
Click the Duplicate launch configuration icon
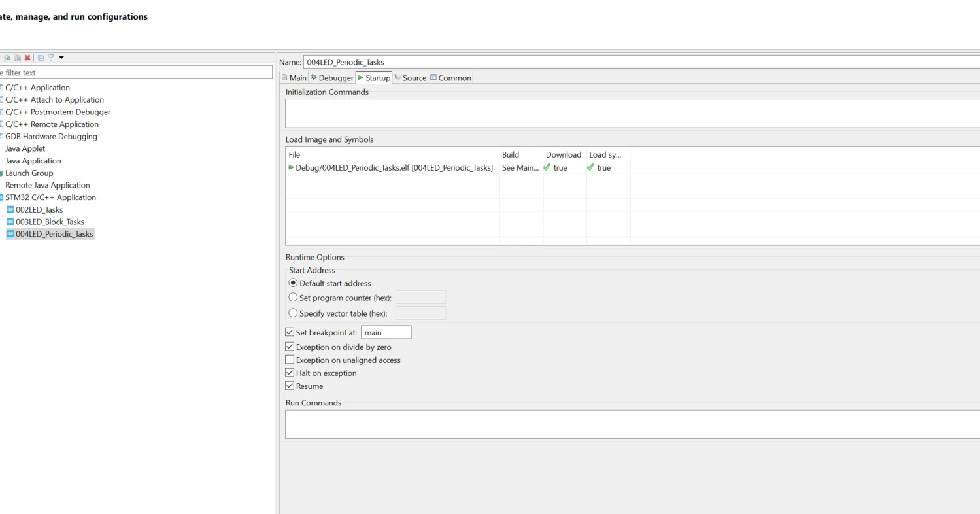(18, 58)
